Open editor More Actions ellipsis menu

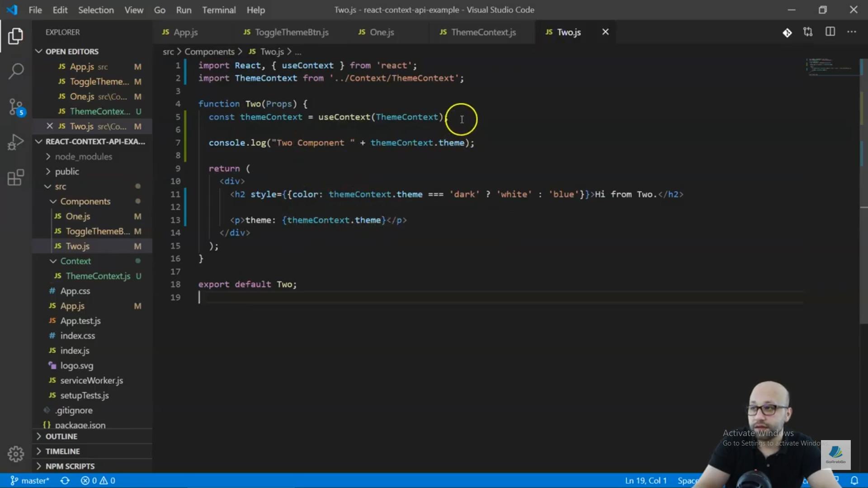pyautogui.click(x=852, y=32)
